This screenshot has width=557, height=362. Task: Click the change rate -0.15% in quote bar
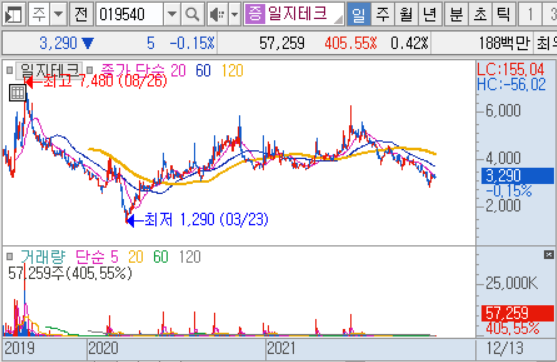(192, 43)
